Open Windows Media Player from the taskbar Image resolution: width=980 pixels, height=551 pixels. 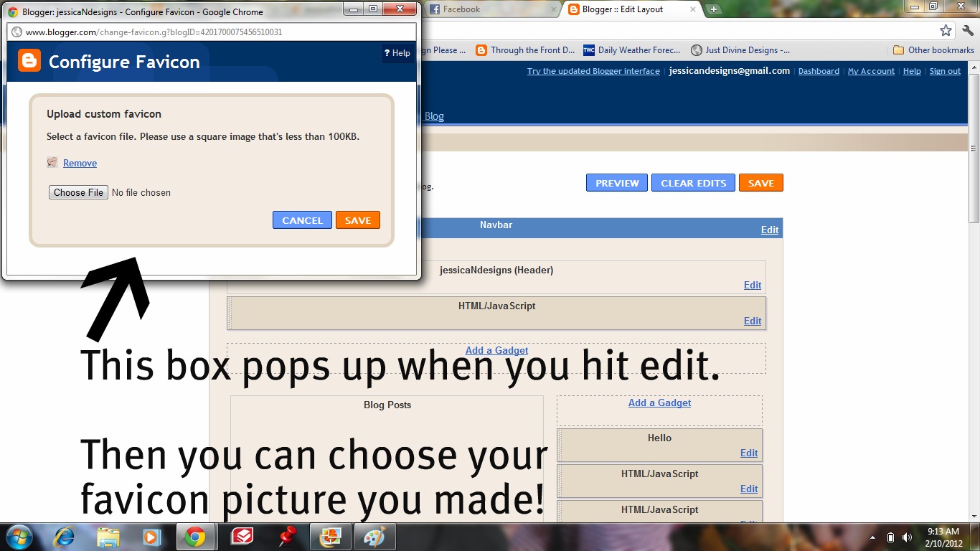151,537
